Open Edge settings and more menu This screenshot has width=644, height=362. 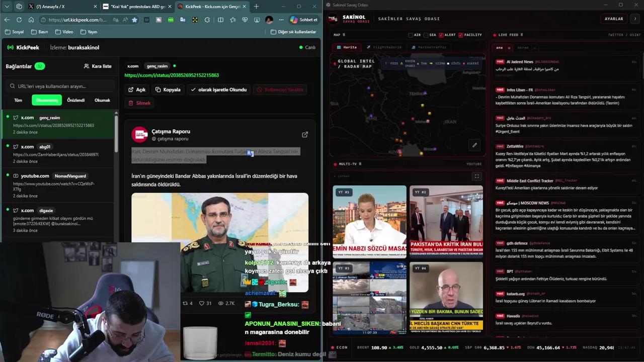(281, 20)
